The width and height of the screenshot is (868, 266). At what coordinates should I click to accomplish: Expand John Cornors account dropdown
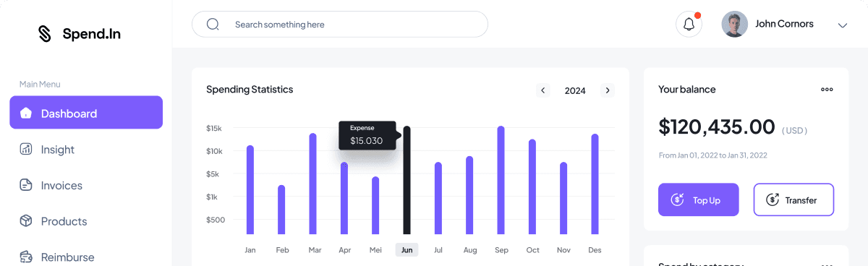(x=842, y=25)
